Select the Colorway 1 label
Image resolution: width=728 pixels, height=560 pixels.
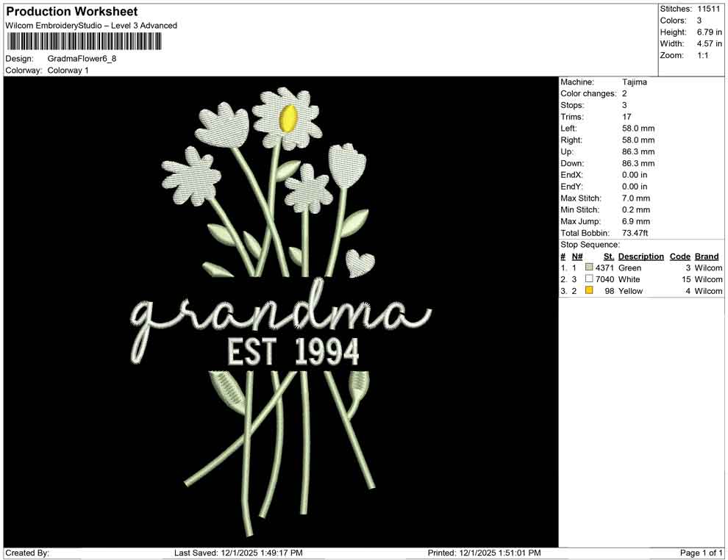click(x=68, y=71)
